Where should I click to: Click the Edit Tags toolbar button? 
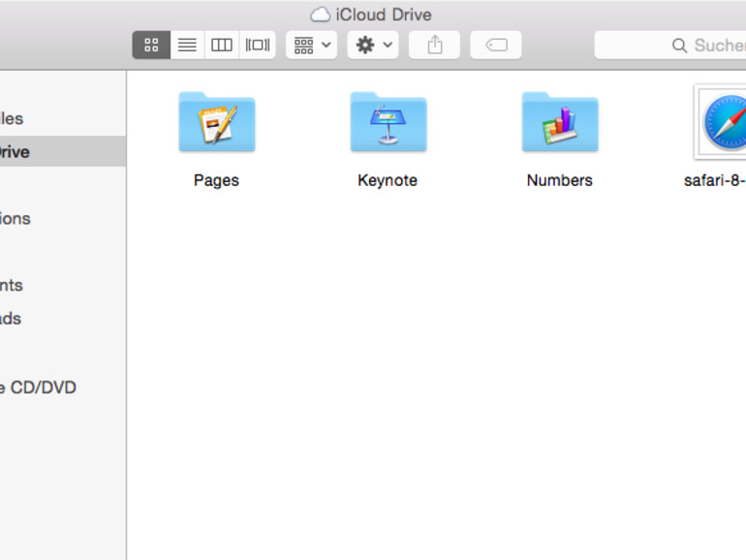point(496,46)
